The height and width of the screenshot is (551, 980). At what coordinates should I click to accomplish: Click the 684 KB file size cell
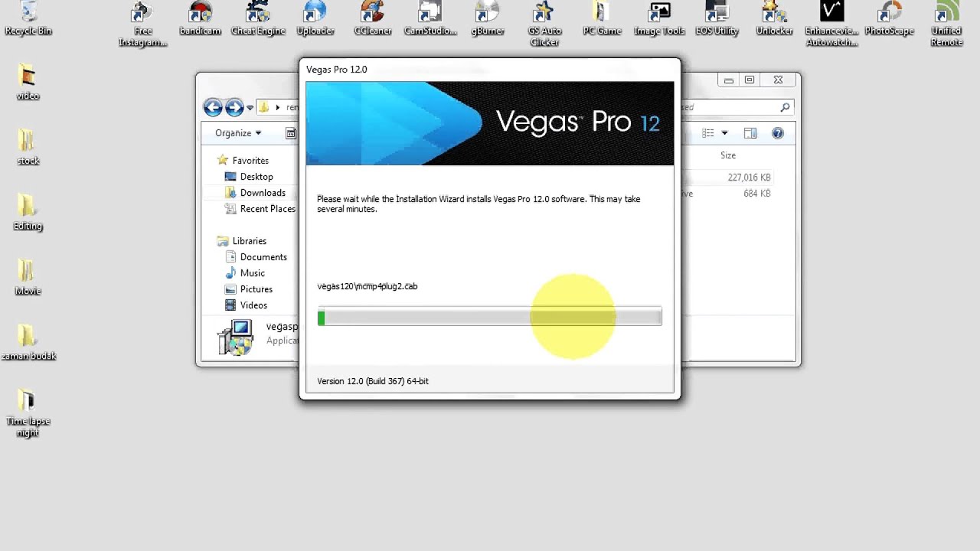(756, 194)
